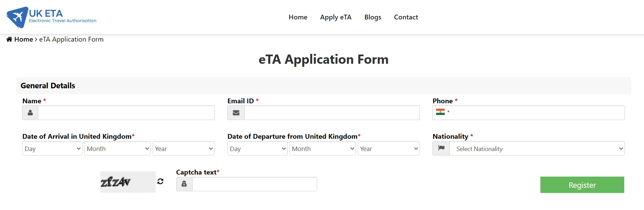Screen dimensions: 644x210
Task: Click the person icon beside Name field
Action: 30,113
